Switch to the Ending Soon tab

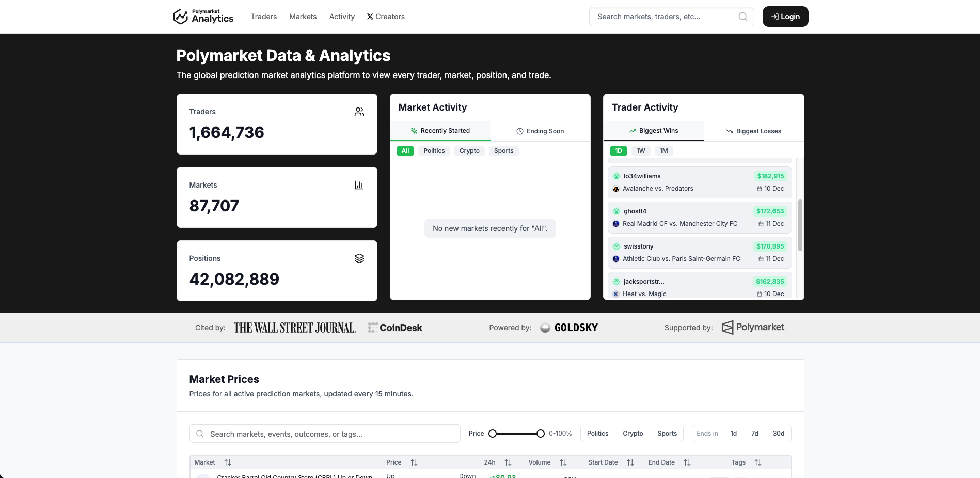(x=540, y=131)
